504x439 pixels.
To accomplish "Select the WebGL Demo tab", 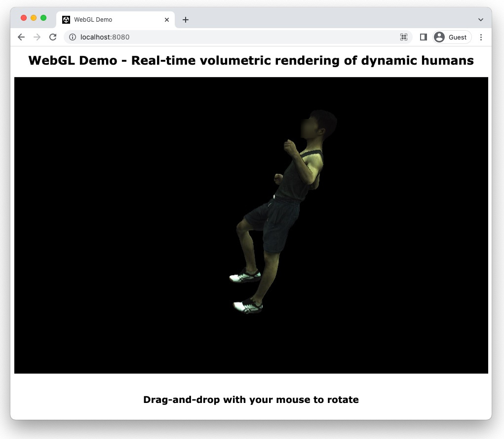I will click(116, 20).
